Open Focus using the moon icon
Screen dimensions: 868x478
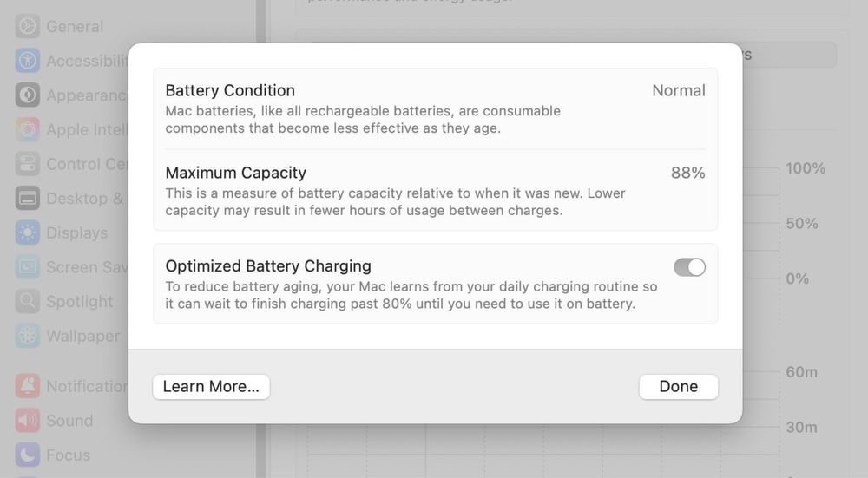click(28, 455)
